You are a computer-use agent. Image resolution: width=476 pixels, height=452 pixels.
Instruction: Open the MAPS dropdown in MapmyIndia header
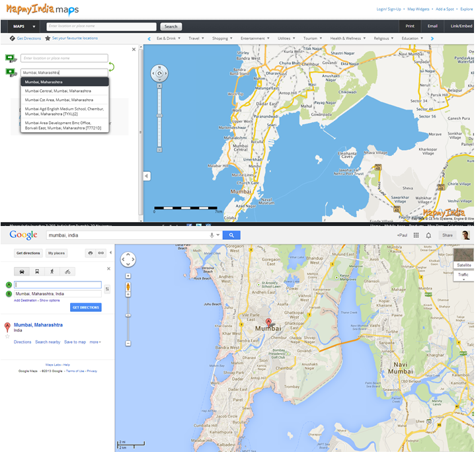(24, 26)
